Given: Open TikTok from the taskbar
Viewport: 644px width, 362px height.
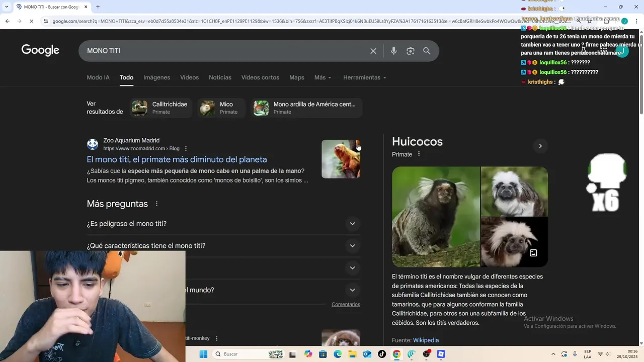Looking at the screenshot, I should 382,354.
